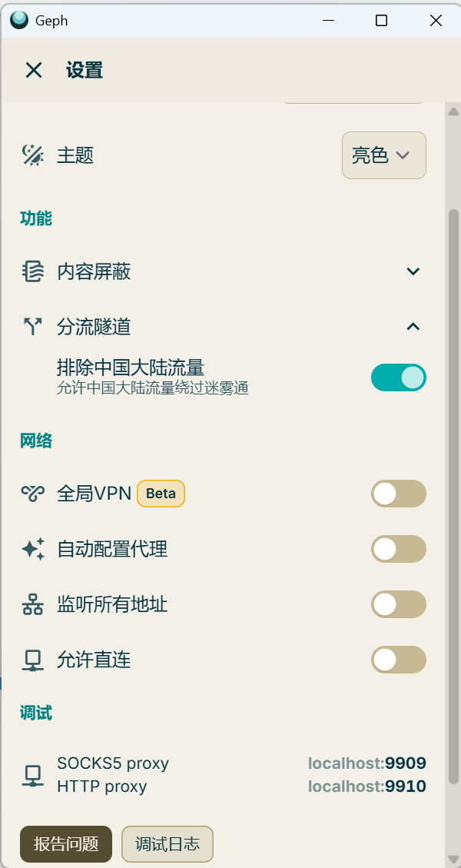The height and width of the screenshot is (868, 461).
Task: Turn on the 自动配置代理 switch
Action: pyautogui.click(x=398, y=549)
